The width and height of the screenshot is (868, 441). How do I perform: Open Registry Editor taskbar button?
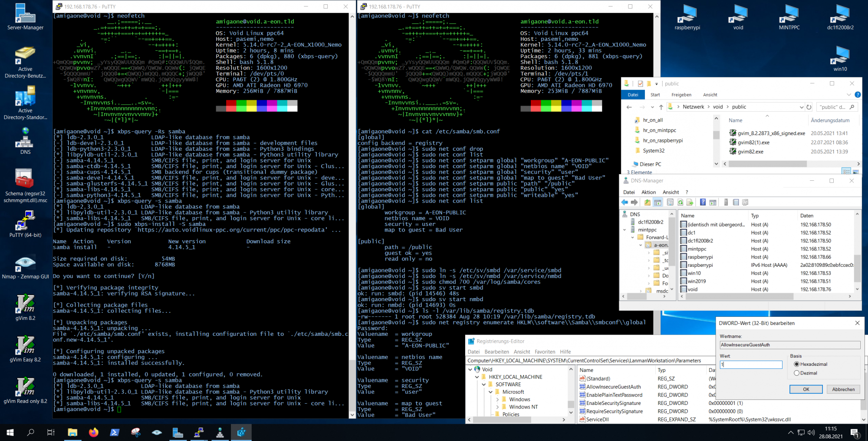(x=241, y=432)
